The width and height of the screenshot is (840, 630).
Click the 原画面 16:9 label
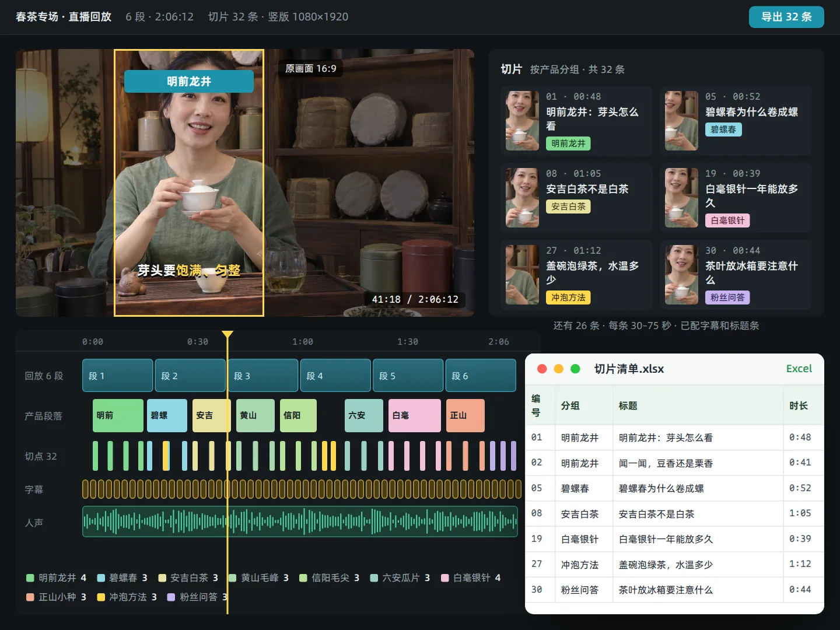[310, 69]
